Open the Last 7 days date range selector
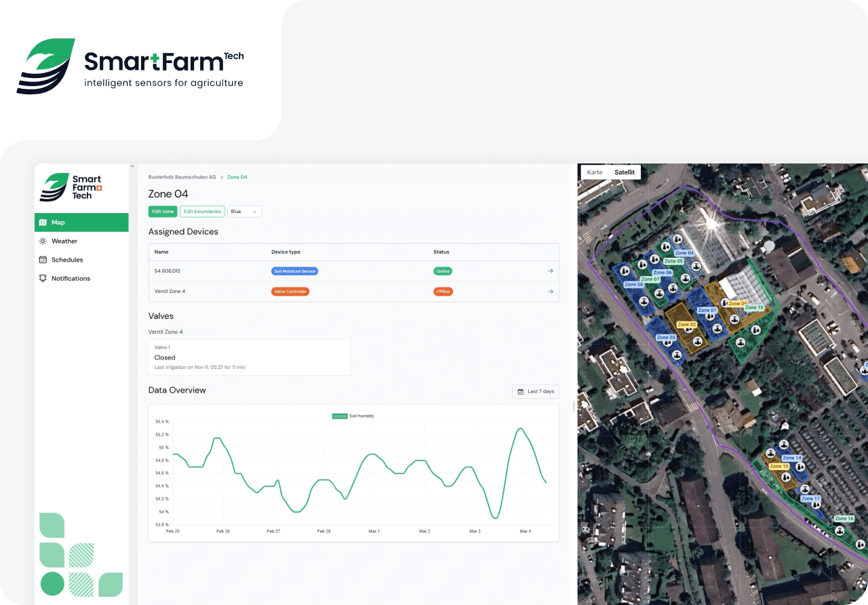Image resolution: width=868 pixels, height=605 pixels. click(536, 391)
